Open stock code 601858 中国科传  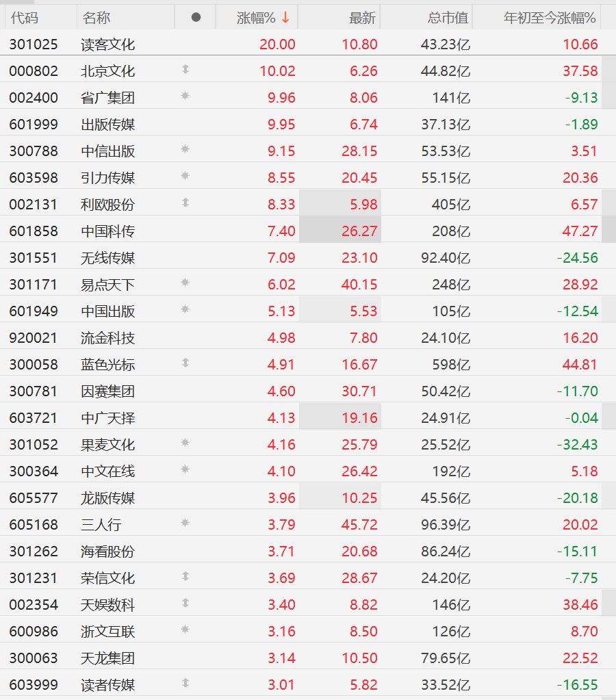coord(34,231)
